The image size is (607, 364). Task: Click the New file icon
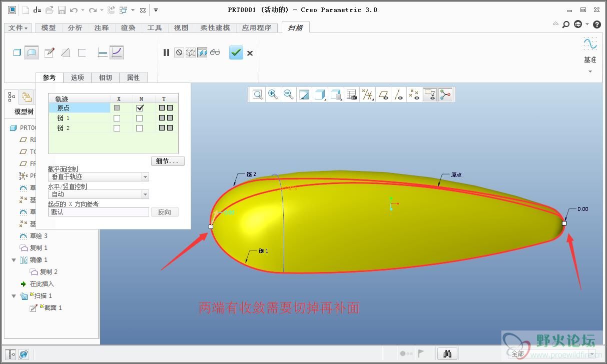click(25, 10)
